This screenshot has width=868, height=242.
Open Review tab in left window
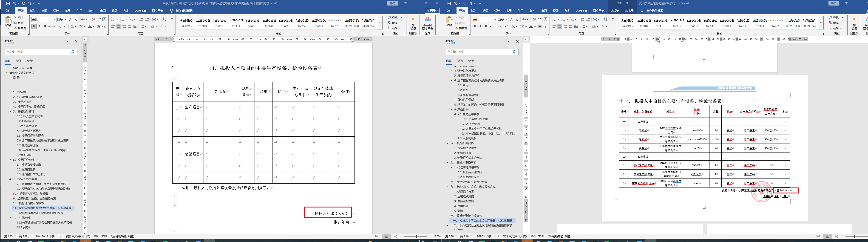pos(103,11)
